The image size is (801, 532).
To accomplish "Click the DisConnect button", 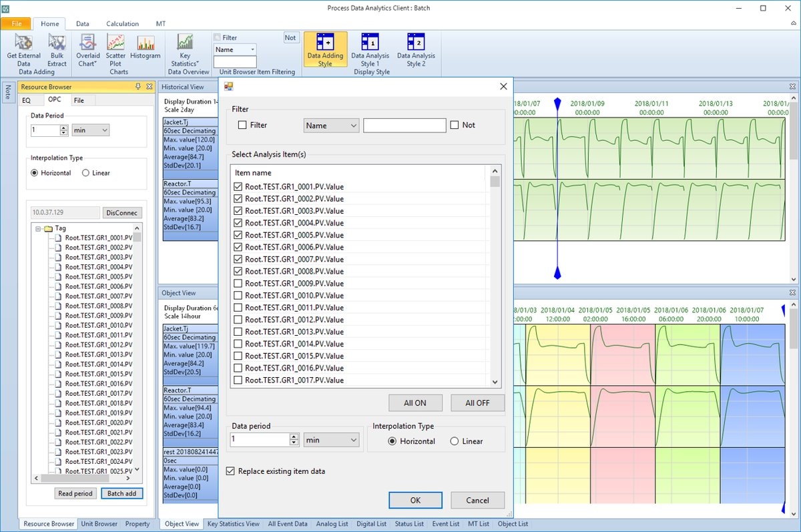I will 122,213.
